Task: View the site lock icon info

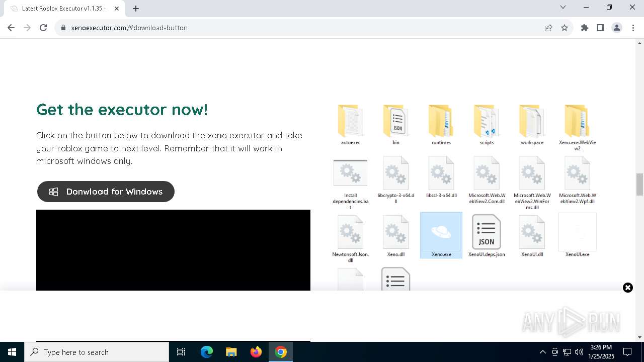Action: click(63, 28)
